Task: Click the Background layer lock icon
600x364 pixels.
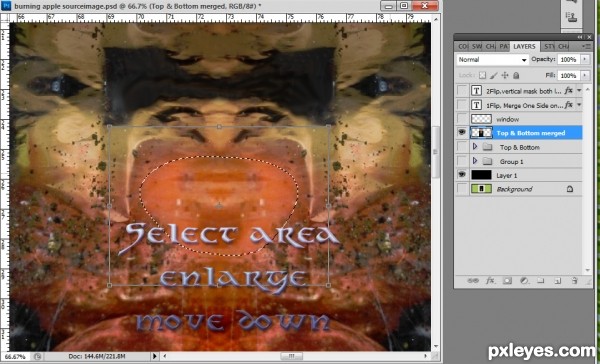Action: (570, 189)
